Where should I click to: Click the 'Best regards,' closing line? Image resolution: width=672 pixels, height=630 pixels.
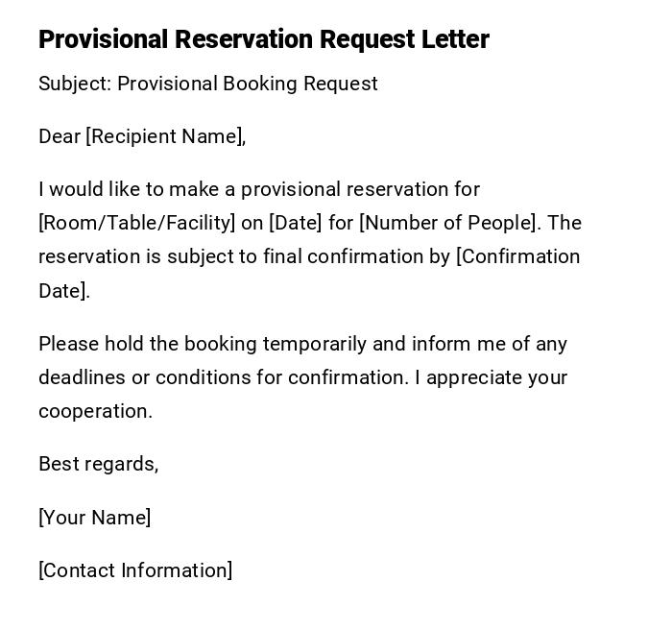[x=98, y=464]
